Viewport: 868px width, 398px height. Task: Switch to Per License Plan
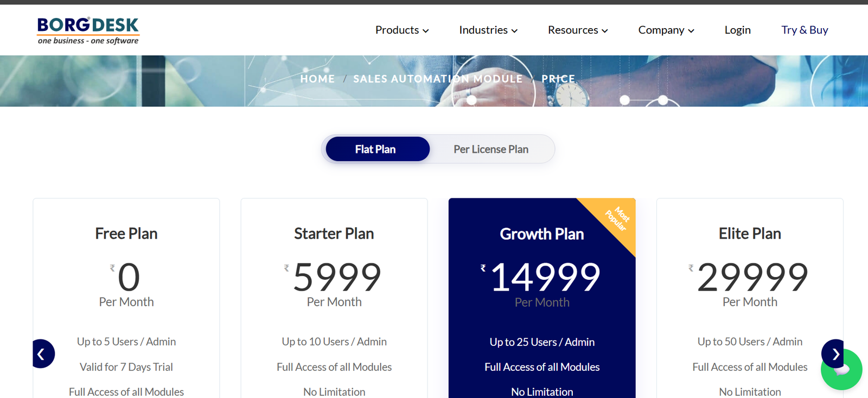coord(491,149)
